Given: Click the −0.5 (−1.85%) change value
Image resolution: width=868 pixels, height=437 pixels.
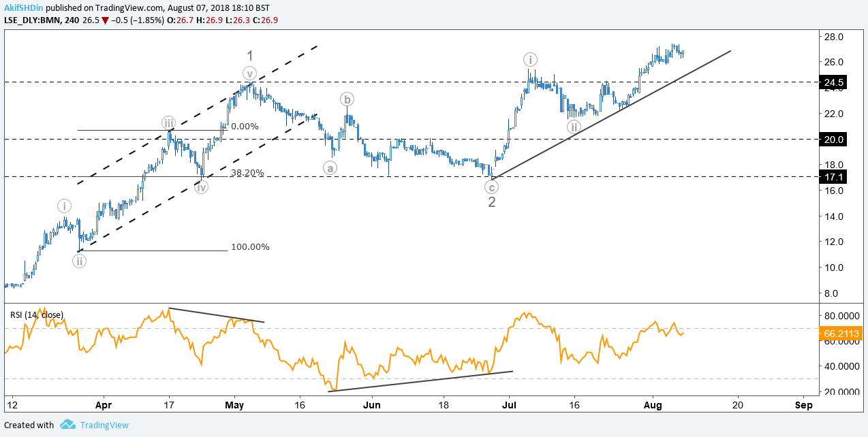Looking at the screenshot, I should [138, 20].
